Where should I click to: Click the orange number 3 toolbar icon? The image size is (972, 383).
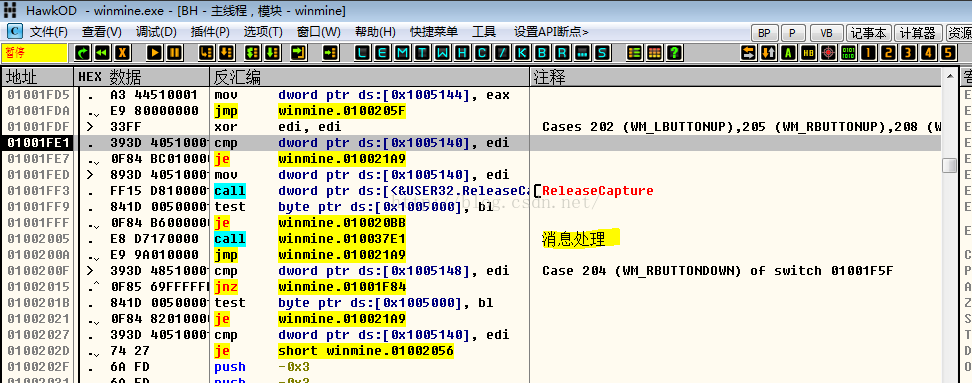click(908, 53)
